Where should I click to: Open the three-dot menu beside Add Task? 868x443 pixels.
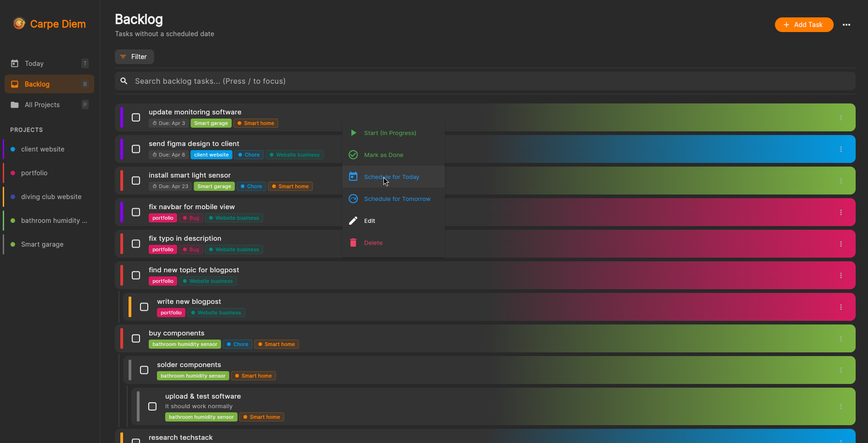pos(846,25)
